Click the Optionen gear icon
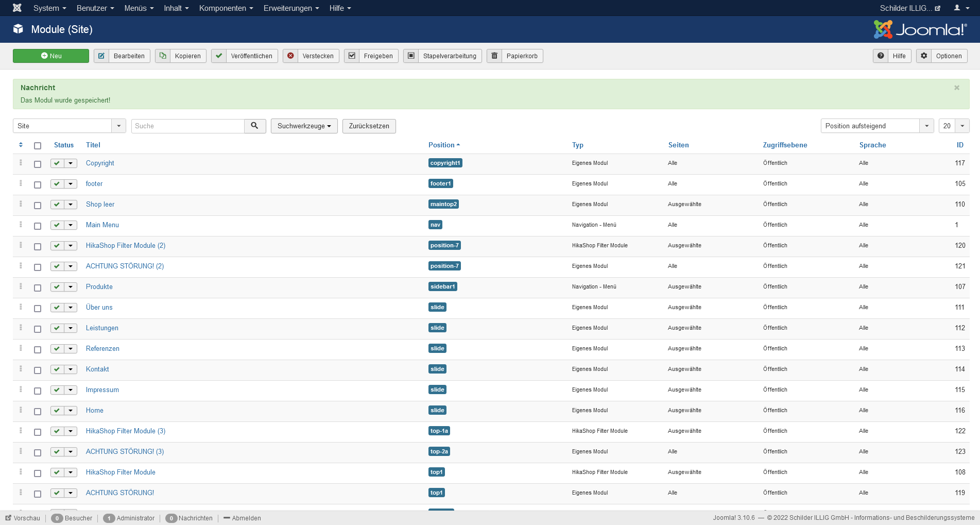Image resolution: width=980 pixels, height=525 pixels. pos(924,56)
